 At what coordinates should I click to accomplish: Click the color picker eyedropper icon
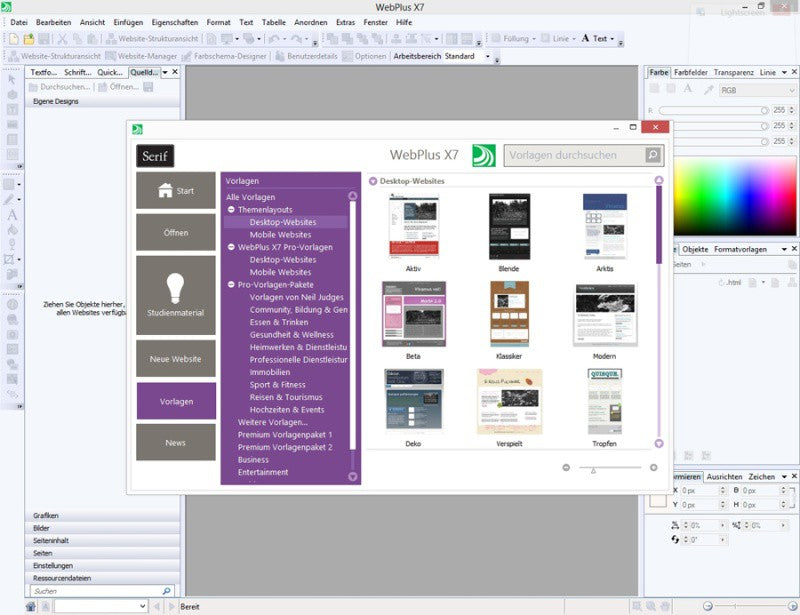click(x=708, y=90)
